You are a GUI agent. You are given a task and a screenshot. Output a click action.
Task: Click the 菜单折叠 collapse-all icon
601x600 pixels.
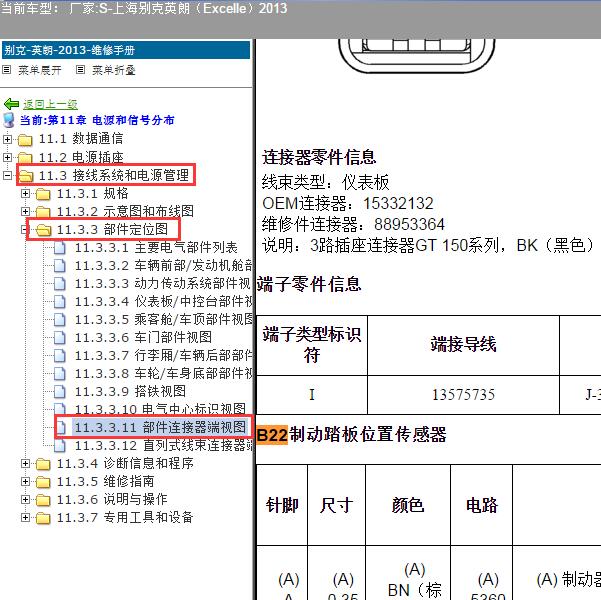(x=80, y=69)
